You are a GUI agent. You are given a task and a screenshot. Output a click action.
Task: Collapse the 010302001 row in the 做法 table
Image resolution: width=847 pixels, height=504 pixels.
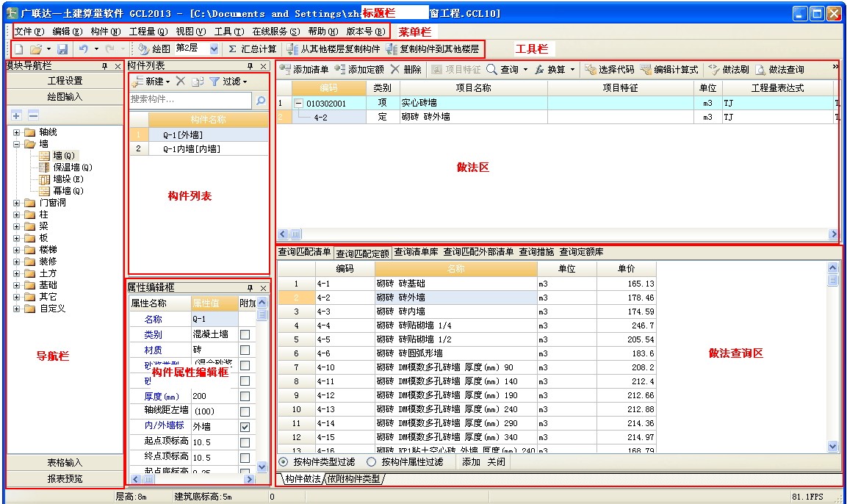(298, 103)
